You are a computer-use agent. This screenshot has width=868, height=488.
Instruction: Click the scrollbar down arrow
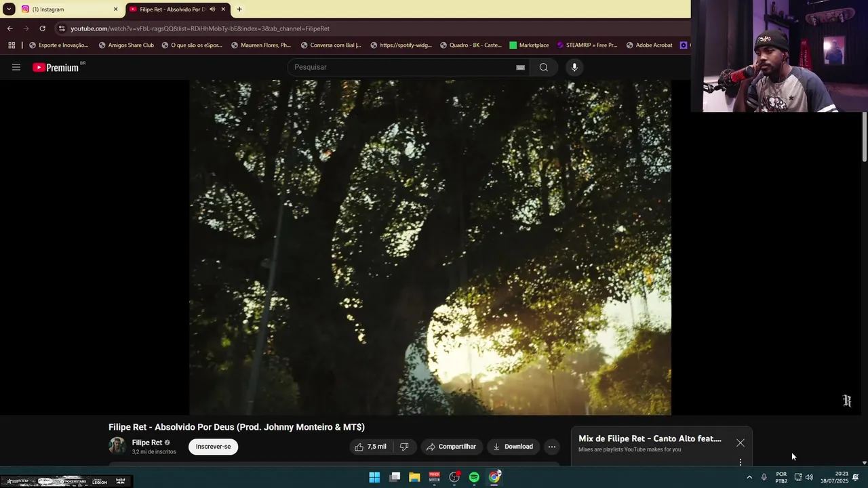(x=865, y=462)
